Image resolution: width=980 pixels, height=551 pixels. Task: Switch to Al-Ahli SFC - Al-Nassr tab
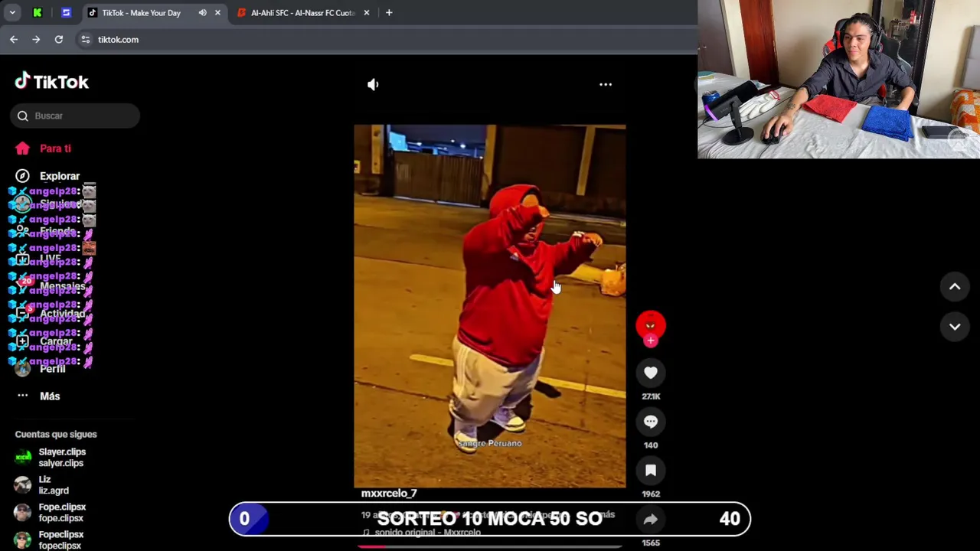[x=302, y=13]
